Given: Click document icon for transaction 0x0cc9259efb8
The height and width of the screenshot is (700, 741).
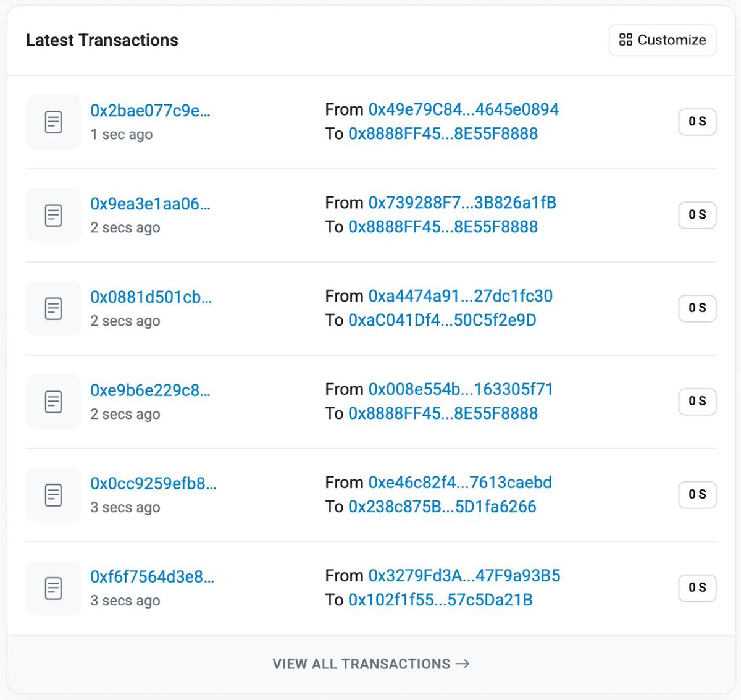Looking at the screenshot, I should 54,495.
